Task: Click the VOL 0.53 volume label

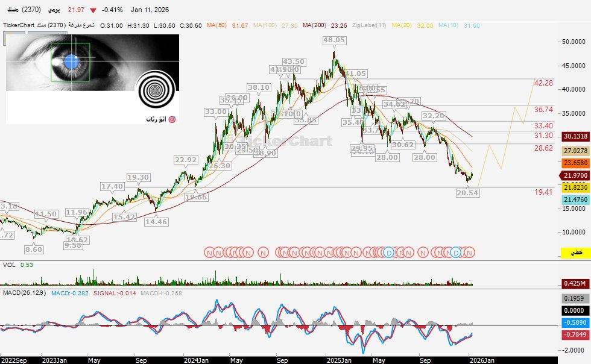Action: pos(17,265)
